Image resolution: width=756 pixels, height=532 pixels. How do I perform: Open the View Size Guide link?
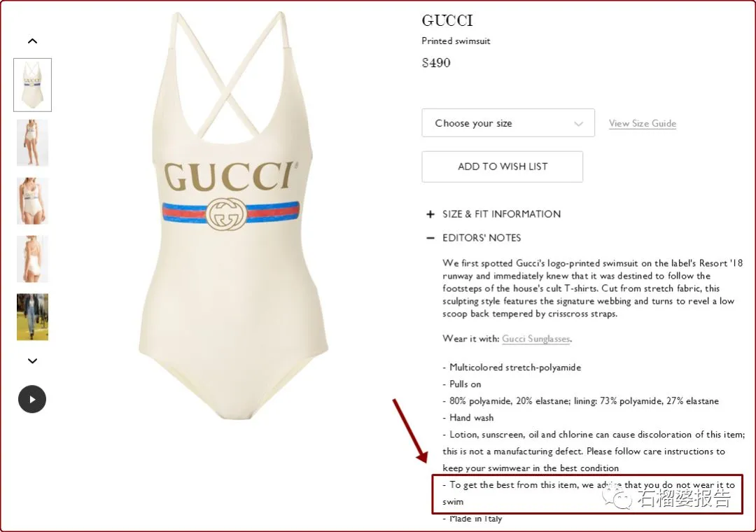642,123
